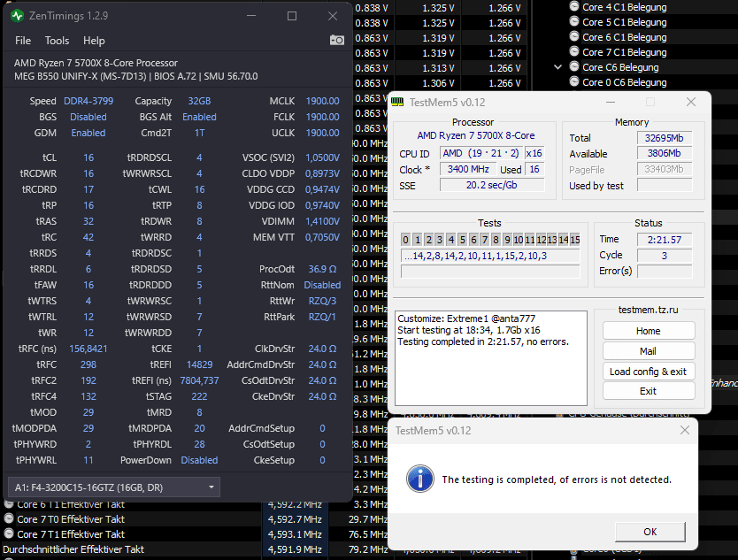Click the sensor icon beside Core 7 T0 Effektiver Takt
Screen dimensions: 738x560
point(9,518)
